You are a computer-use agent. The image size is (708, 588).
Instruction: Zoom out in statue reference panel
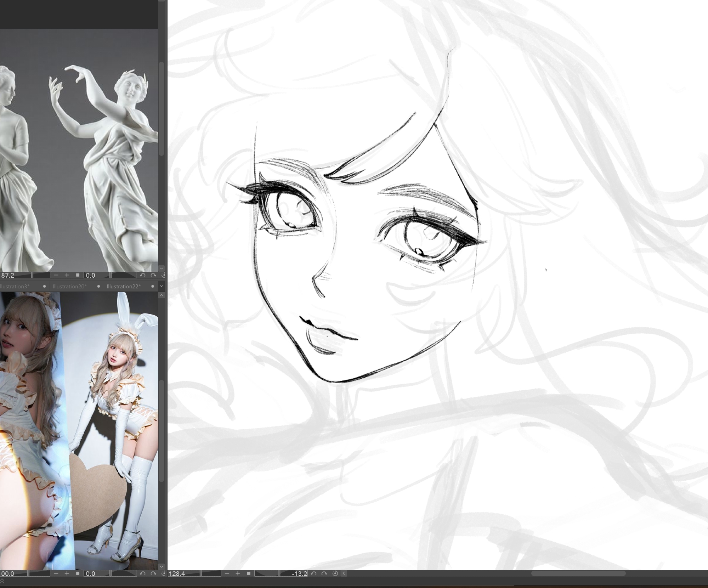pos(56,275)
